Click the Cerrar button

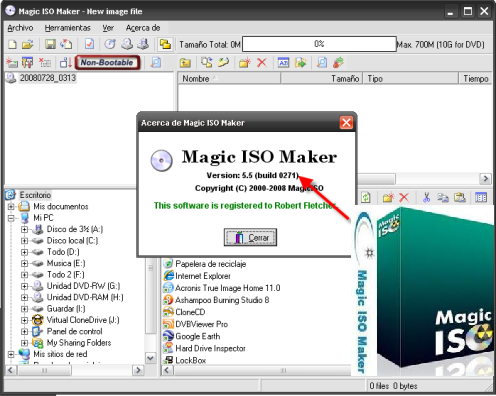pyautogui.click(x=250, y=237)
